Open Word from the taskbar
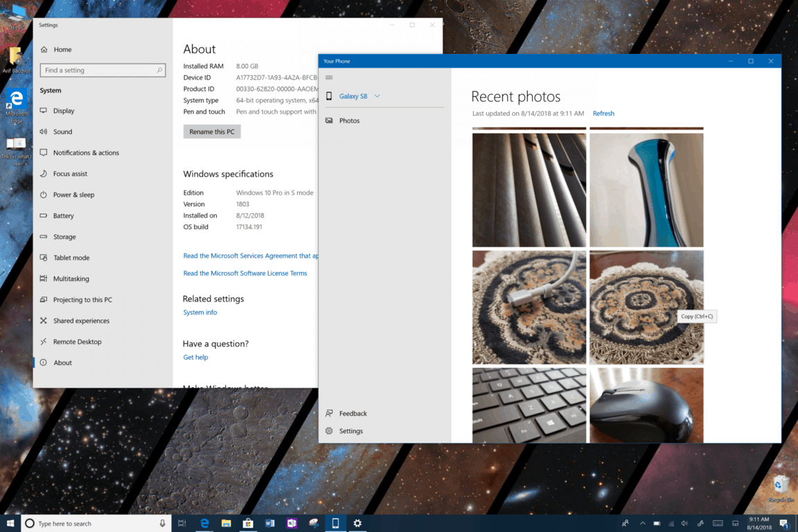 pos(269,524)
